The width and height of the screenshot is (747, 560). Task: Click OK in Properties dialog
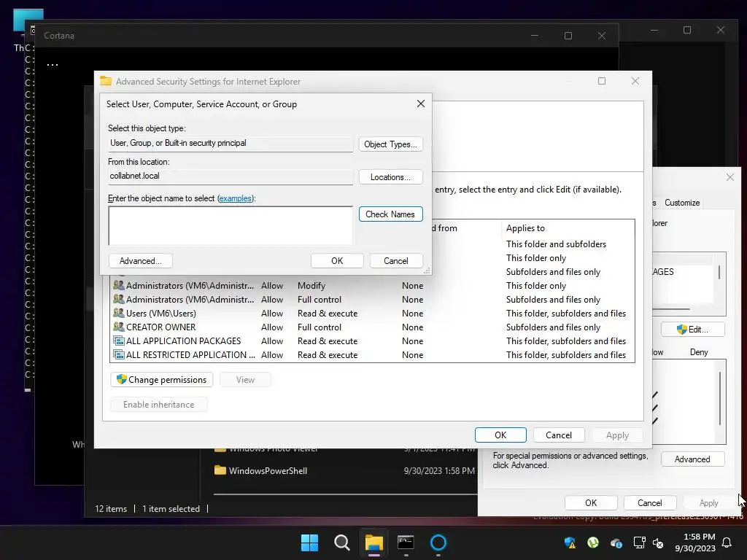coord(591,503)
